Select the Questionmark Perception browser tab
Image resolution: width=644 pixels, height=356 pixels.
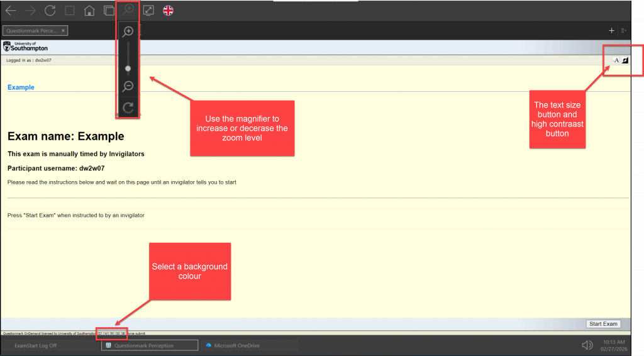[x=31, y=30]
